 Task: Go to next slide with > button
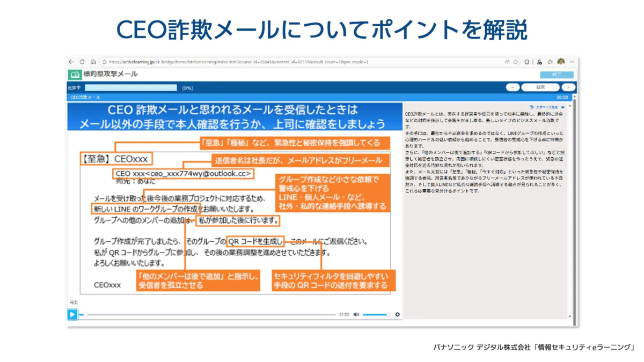click(x=568, y=87)
